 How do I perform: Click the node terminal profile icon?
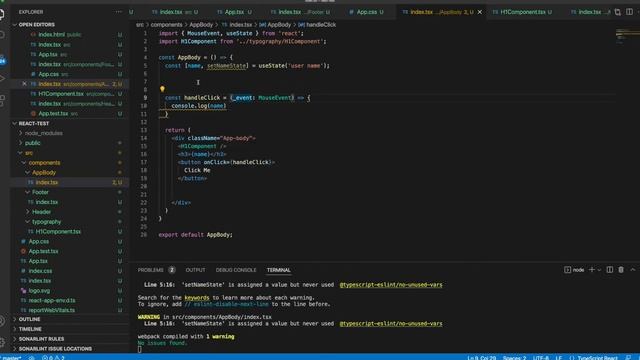coord(567,270)
